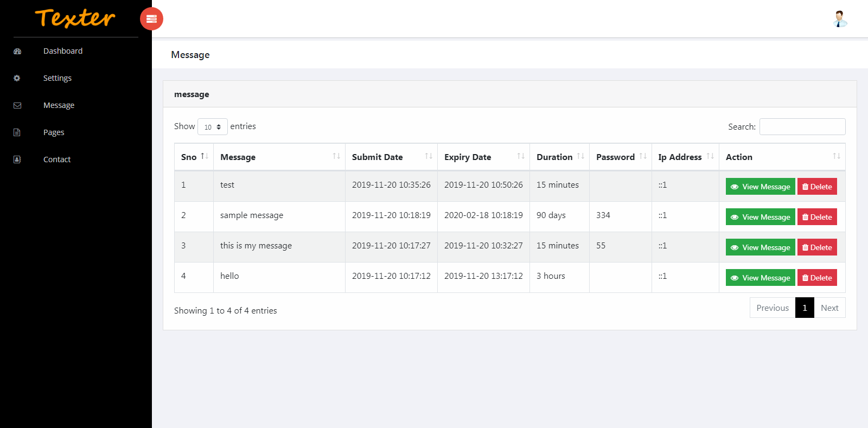Click the red hamburger menu toggle button

point(151,19)
